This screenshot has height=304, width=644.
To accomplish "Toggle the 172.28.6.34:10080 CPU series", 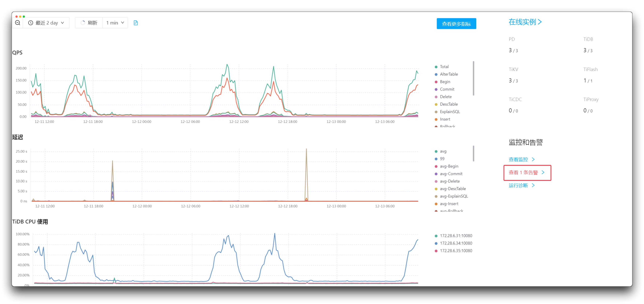I will pyautogui.click(x=456, y=243).
